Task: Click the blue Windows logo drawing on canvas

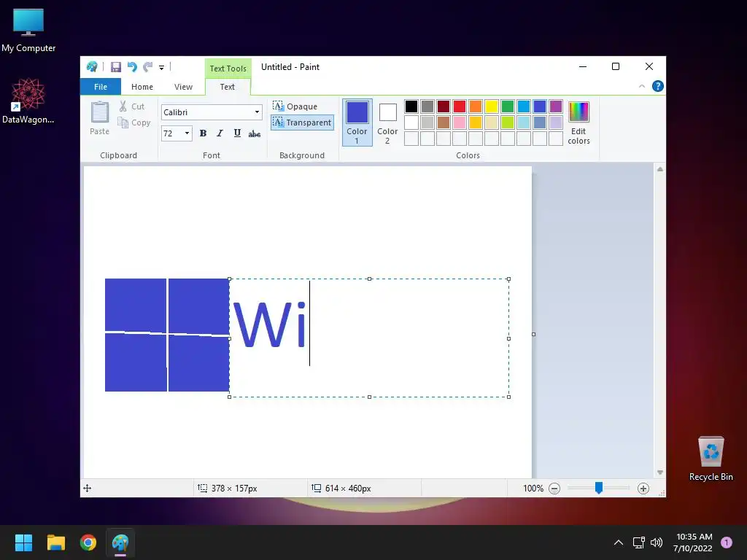Action: [167, 335]
